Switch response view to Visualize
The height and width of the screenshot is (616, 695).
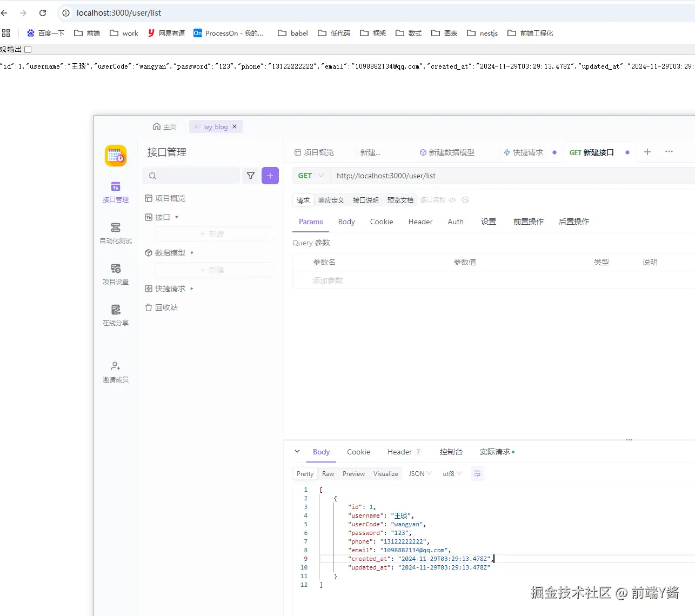(386, 474)
